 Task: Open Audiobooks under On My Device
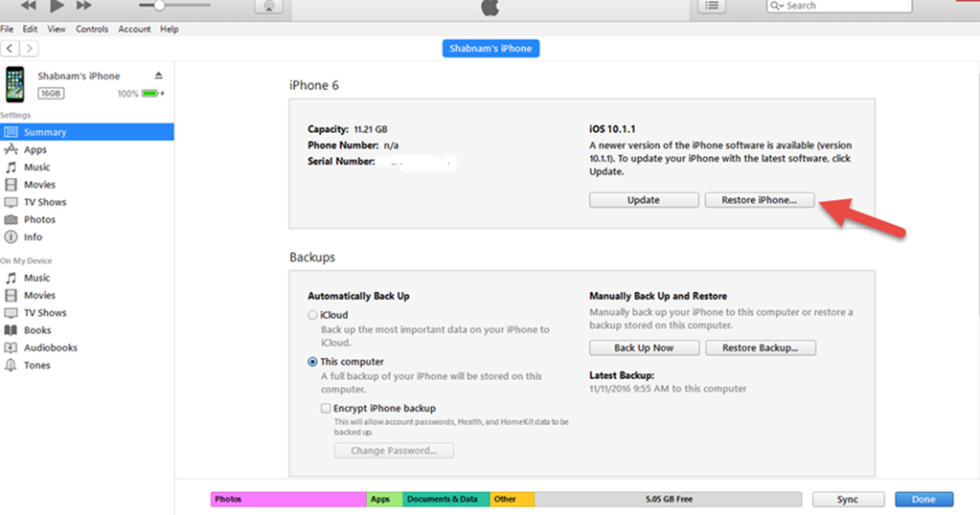click(87, 347)
